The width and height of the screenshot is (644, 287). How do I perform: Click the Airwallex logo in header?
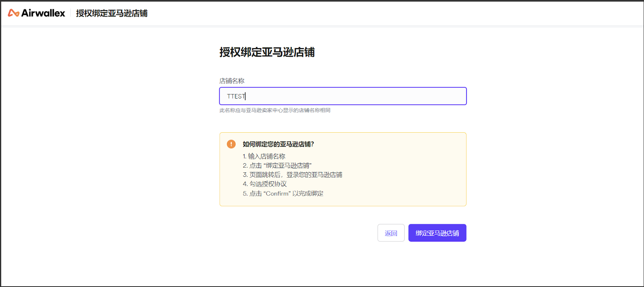tap(37, 13)
